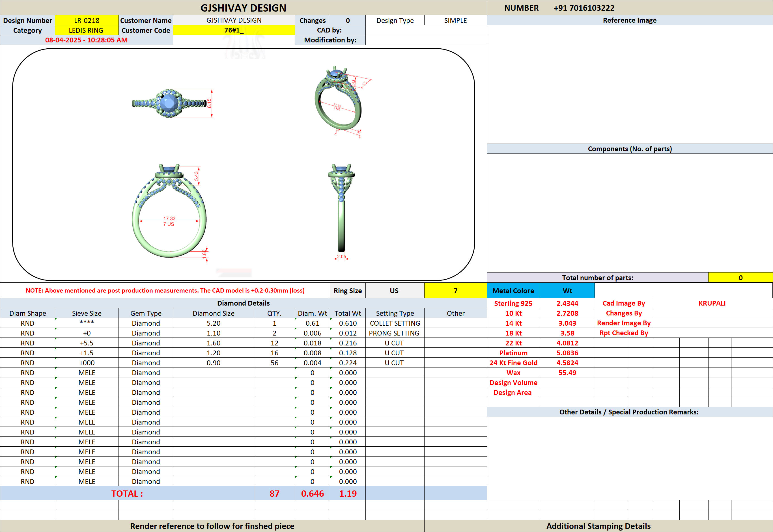
Task: Click the sieve size +5.5 cell
Action: pos(87,343)
